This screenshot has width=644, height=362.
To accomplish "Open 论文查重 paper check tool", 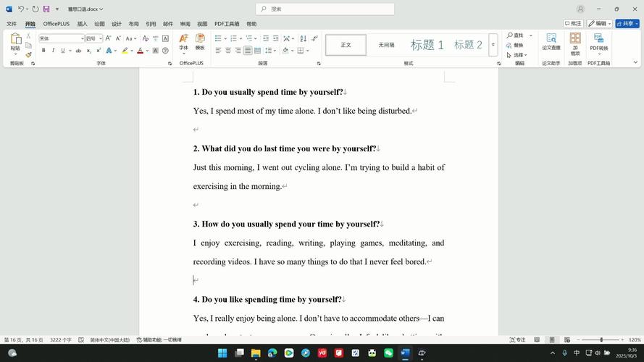I will (x=551, y=43).
